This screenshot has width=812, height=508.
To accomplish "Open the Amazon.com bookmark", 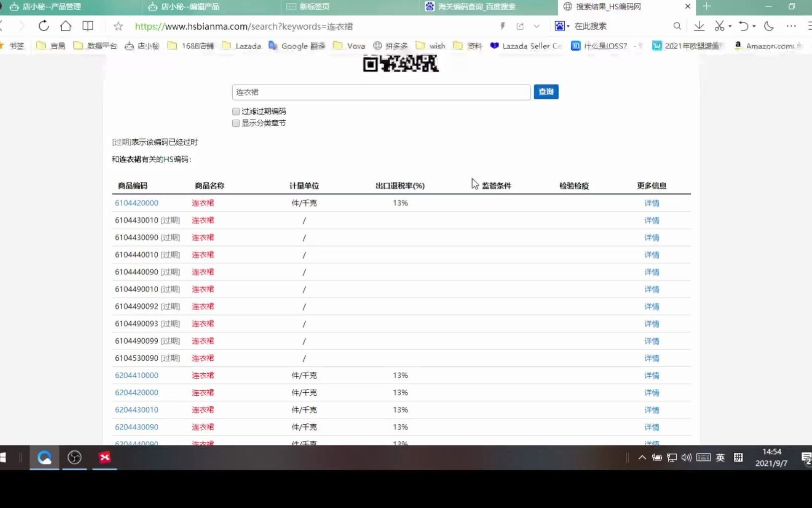I will [768, 46].
